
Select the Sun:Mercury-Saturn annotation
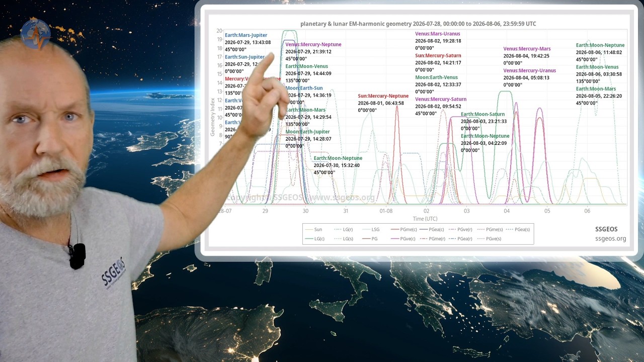438,55
